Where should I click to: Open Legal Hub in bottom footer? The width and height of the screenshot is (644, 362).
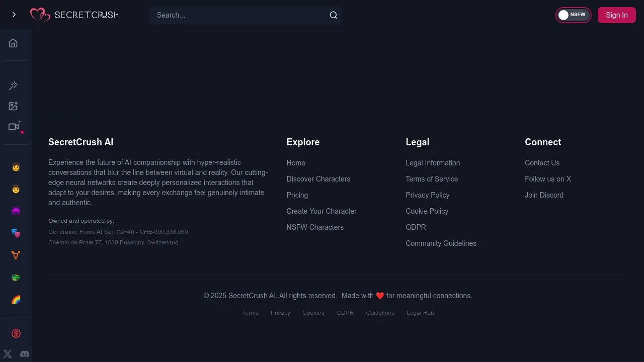pyautogui.click(x=420, y=313)
